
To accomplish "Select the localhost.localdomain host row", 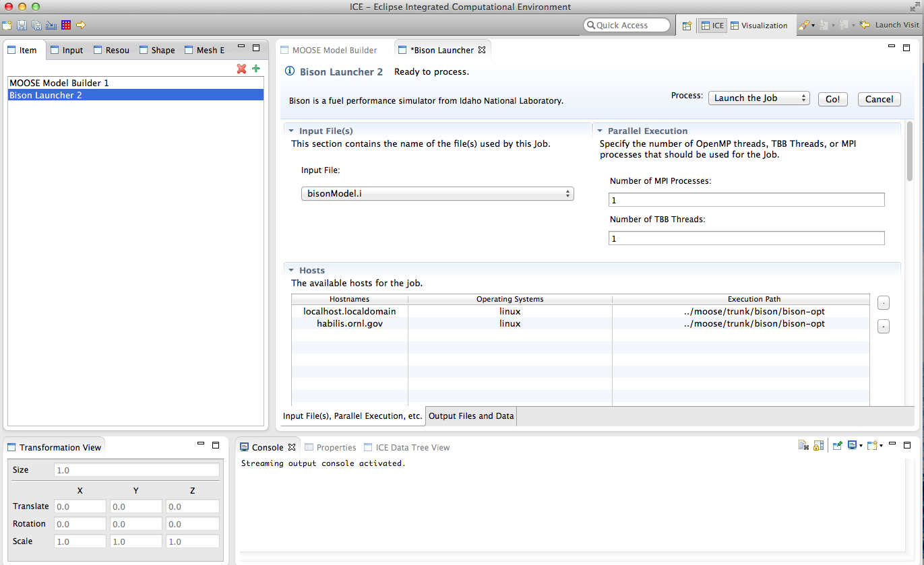I will click(x=580, y=312).
